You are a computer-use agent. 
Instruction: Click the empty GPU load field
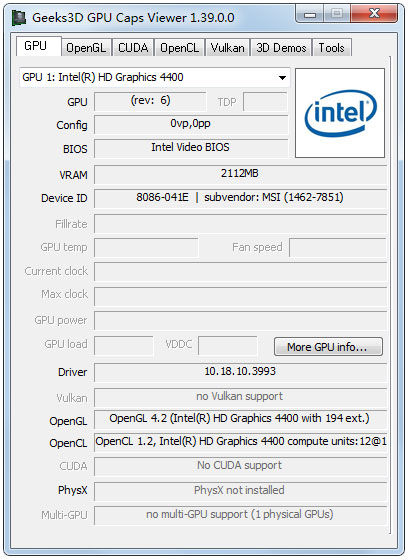pos(124,346)
